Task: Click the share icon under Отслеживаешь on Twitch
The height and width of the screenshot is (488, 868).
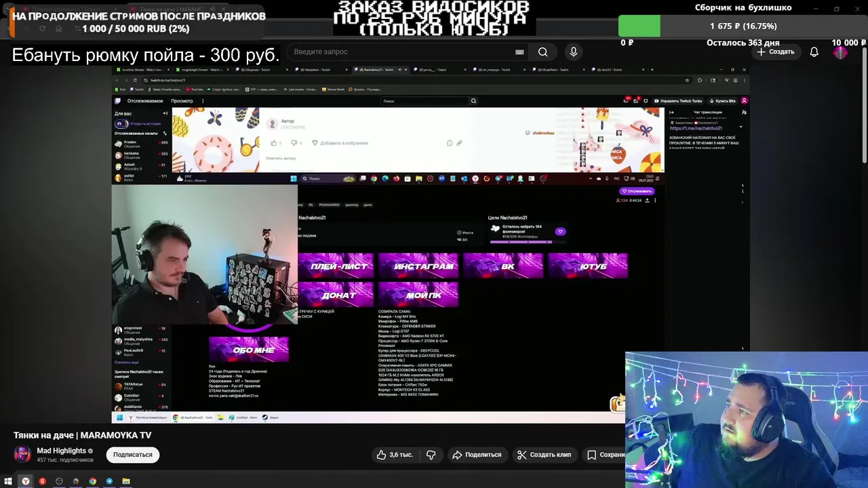Action: tap(647, 201)
